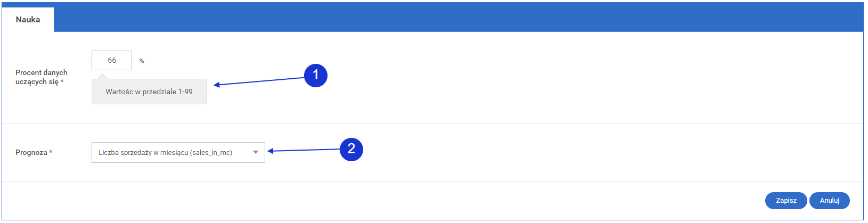
Task: Select 'Liczba sprzedaży w miesiącu' text in combo box
Action: [x=165, y=152]
